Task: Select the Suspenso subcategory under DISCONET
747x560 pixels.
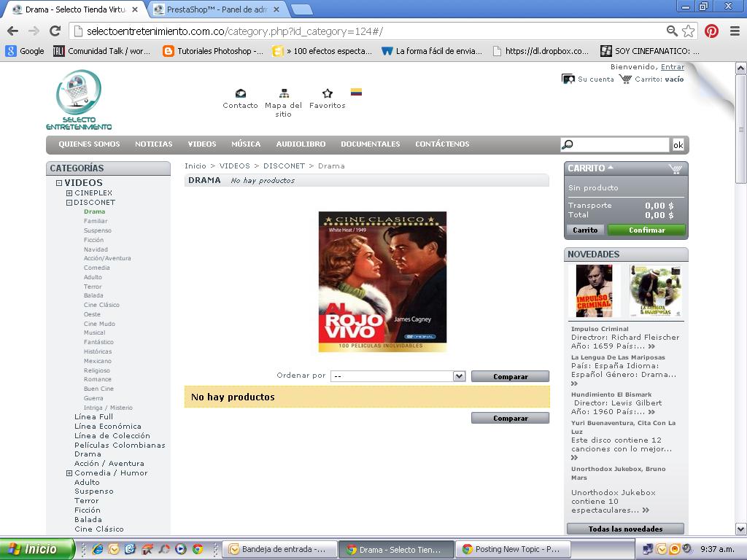Action: tap(98, 230)
